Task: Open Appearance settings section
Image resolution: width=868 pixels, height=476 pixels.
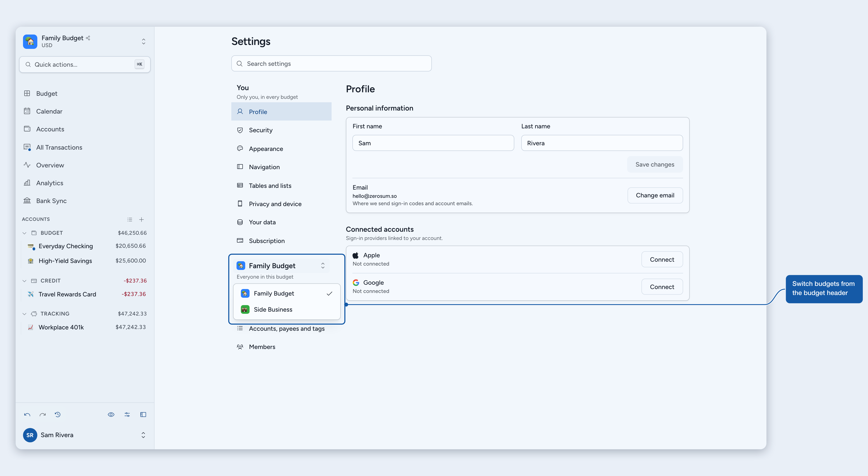Action: coord(281,149)
